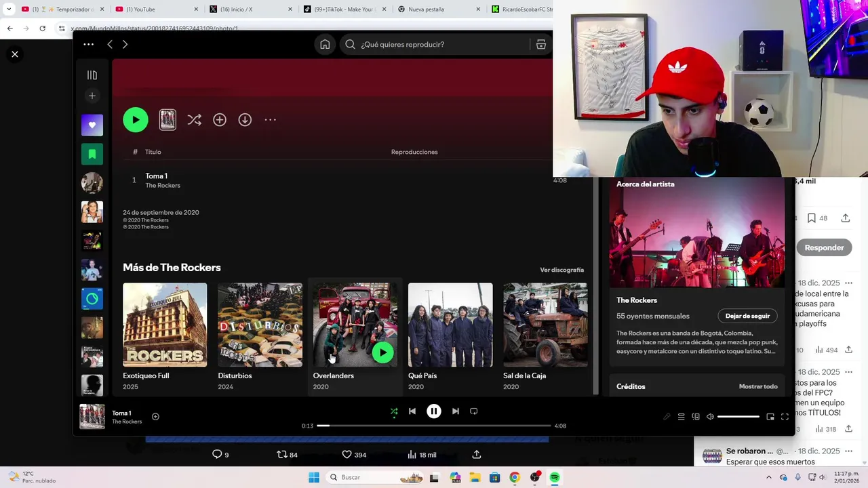Repost the tweet with 84 reposts

[x=282, y=454]
